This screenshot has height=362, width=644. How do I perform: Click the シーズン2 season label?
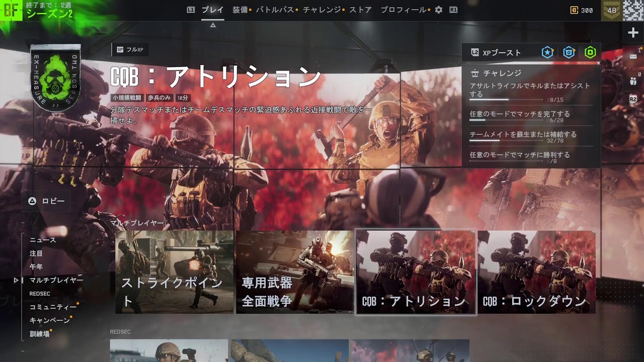coord(49,14)
